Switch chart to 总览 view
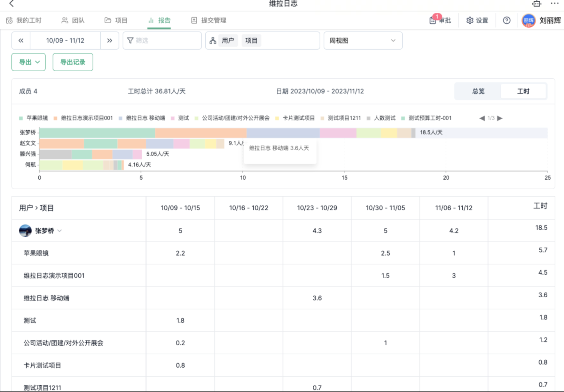The height and width of the screenshot is (392, 564). pos(478,91)
